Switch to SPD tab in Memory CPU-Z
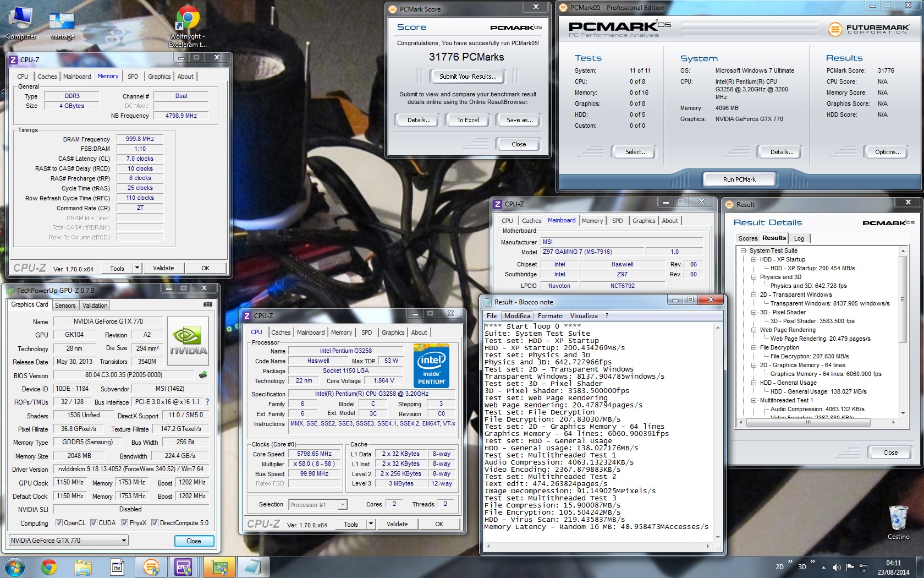This screenshot has width=924, height=578. pos(133,77)
